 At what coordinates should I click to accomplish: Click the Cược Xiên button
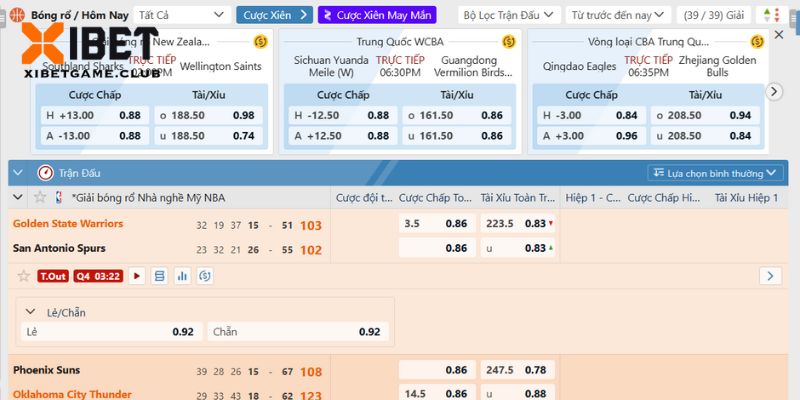(x=274, y=15)
